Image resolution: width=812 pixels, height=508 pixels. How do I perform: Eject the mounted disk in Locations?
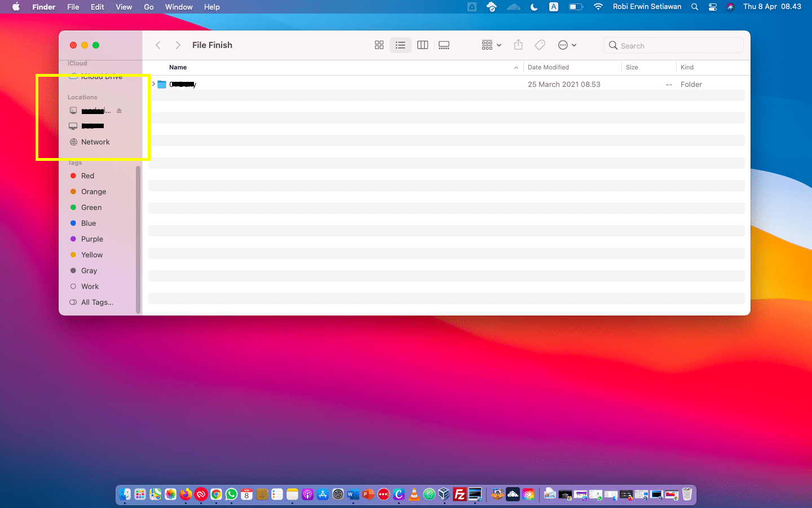click(119, 111)
